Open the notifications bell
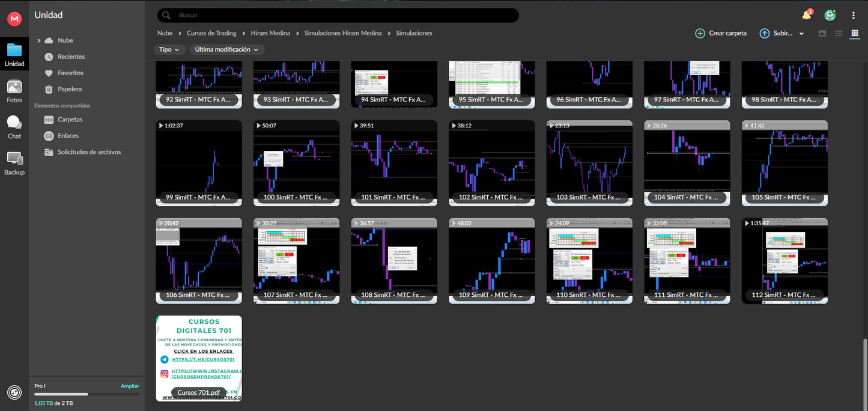The image size is (868, 411). 806,16
